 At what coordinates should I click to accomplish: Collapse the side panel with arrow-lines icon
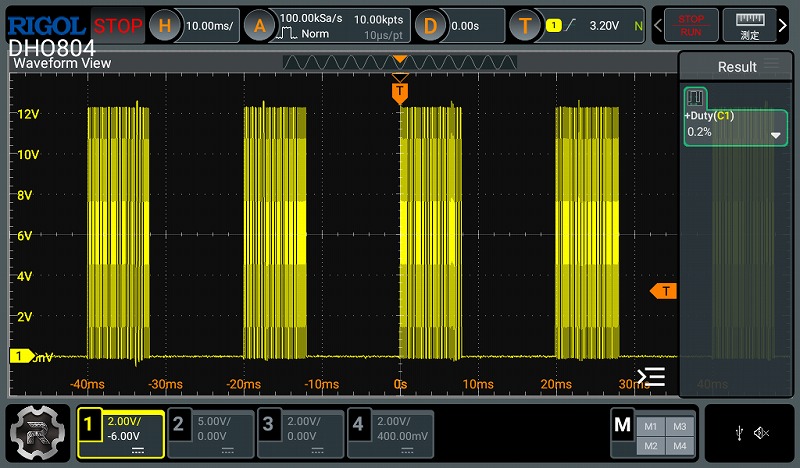[651, 377]
